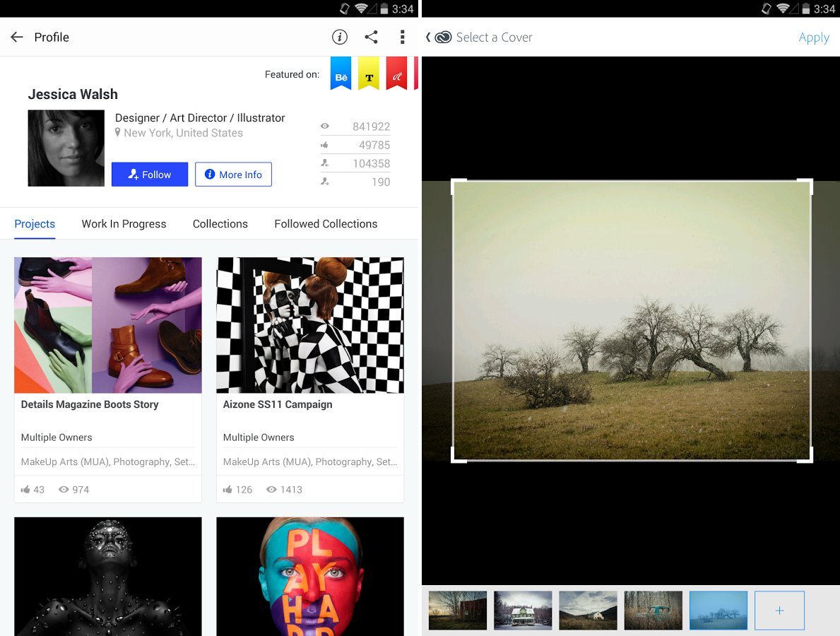Open More Info button

(233, 175)
